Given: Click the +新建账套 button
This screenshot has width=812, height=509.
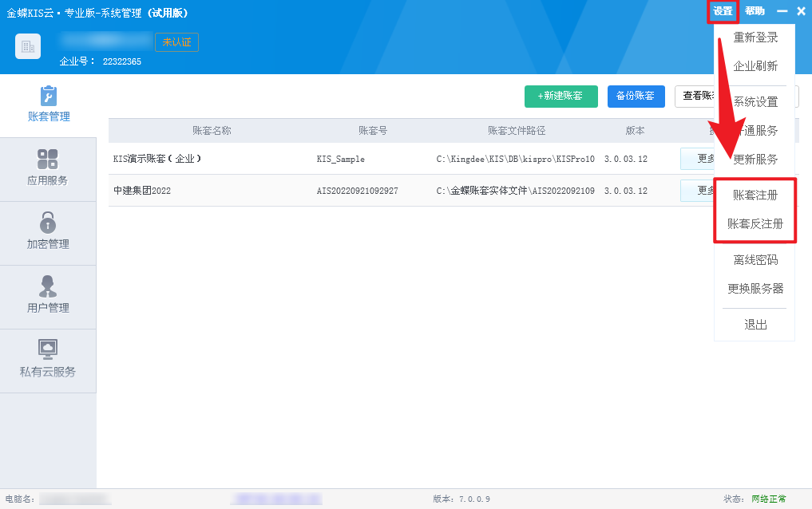Looking at the screenshot, I should click(x=560, y=97).
